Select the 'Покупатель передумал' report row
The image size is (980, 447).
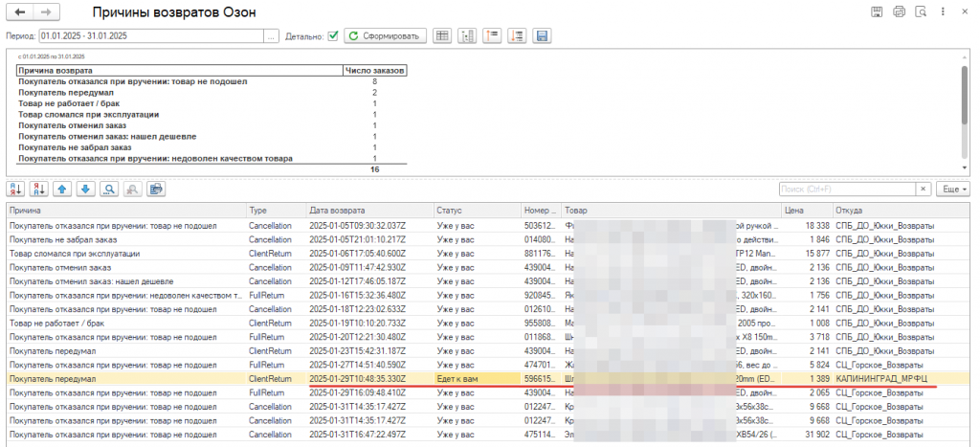212,93
